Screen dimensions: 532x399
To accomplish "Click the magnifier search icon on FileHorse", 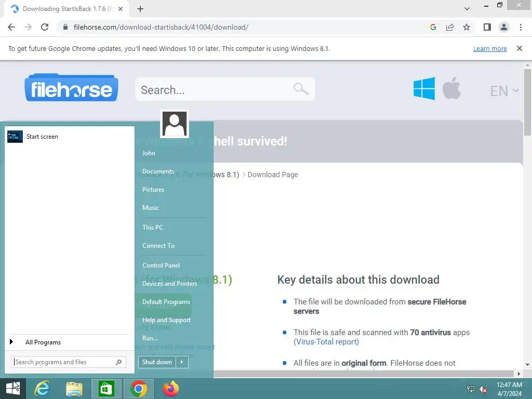I will point(301,89).
